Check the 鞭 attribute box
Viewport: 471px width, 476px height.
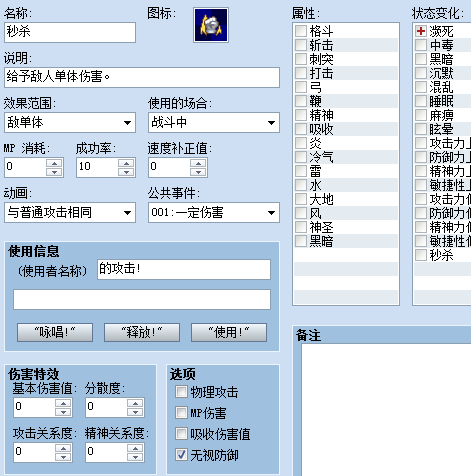(x=301, y=101)
